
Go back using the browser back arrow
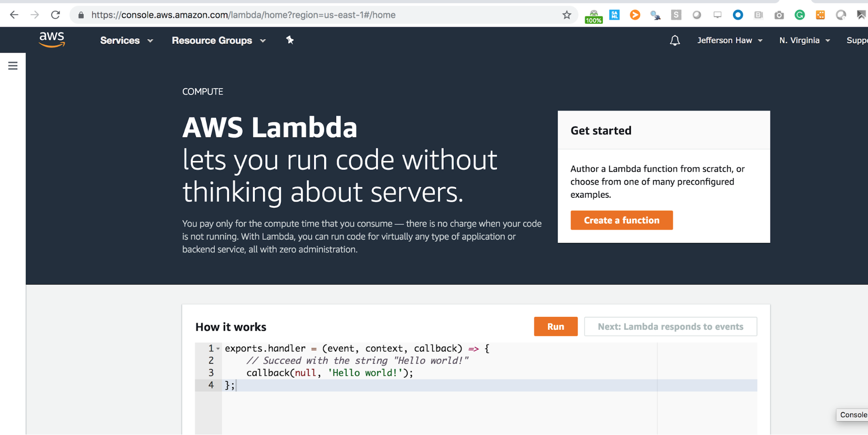click(14, 15)
